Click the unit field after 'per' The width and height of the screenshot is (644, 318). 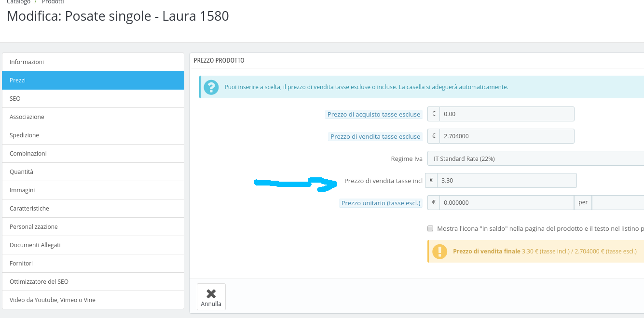[618, 203]
